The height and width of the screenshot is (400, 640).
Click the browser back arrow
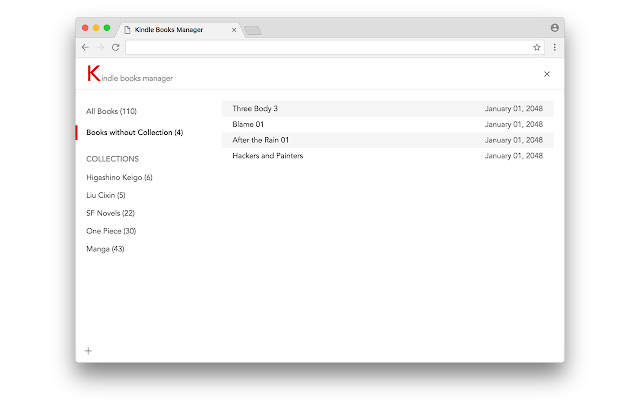click(85, 47)
